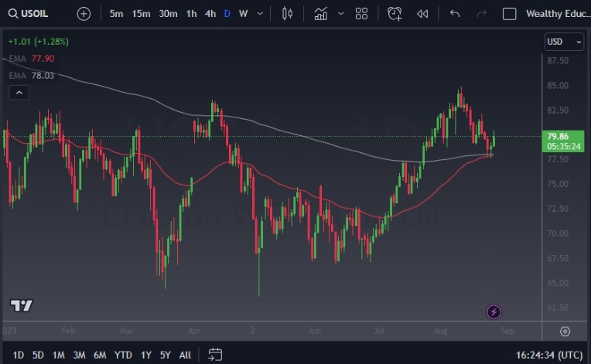Open the indicators menu

coord(321,14)
